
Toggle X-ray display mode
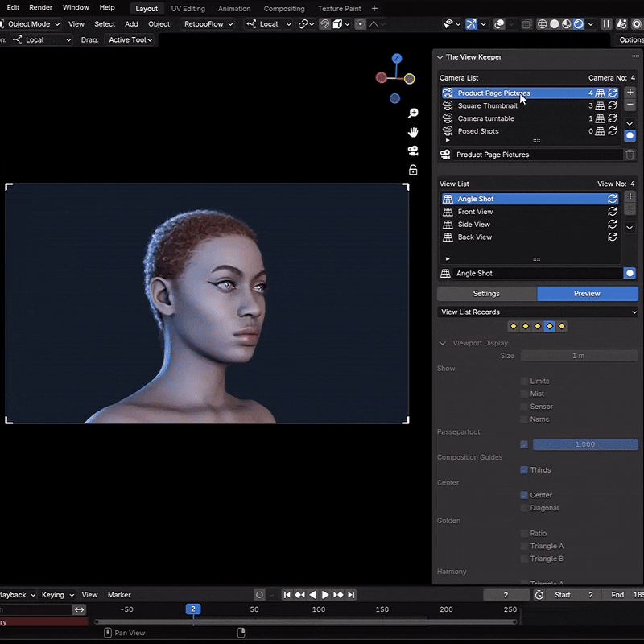click(x=526, y=24)
